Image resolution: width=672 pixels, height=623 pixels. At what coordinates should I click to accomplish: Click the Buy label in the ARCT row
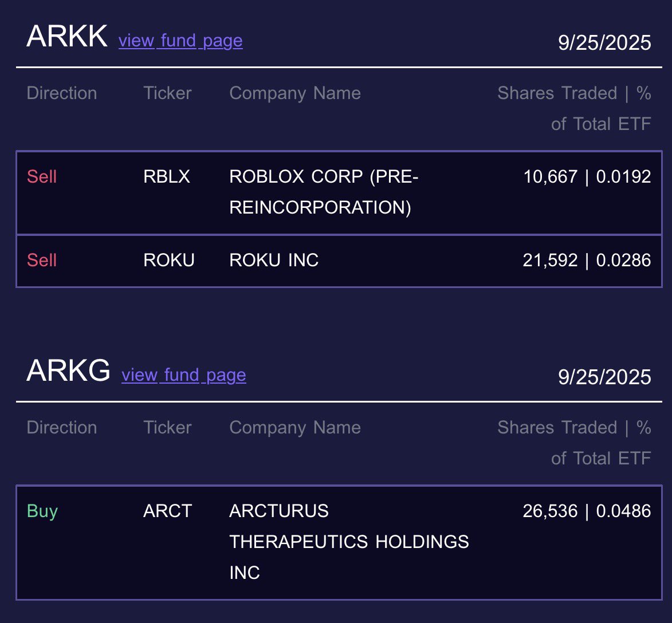coord(42,511)
